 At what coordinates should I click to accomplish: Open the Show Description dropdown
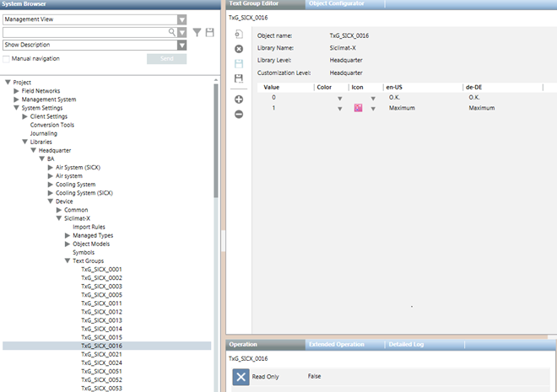tap(181, 45)
